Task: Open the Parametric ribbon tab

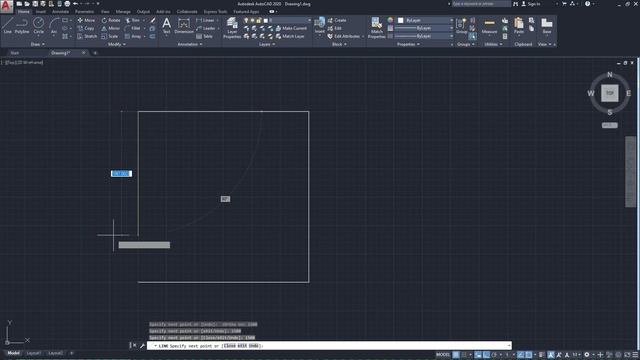Action: click(84, 11)
